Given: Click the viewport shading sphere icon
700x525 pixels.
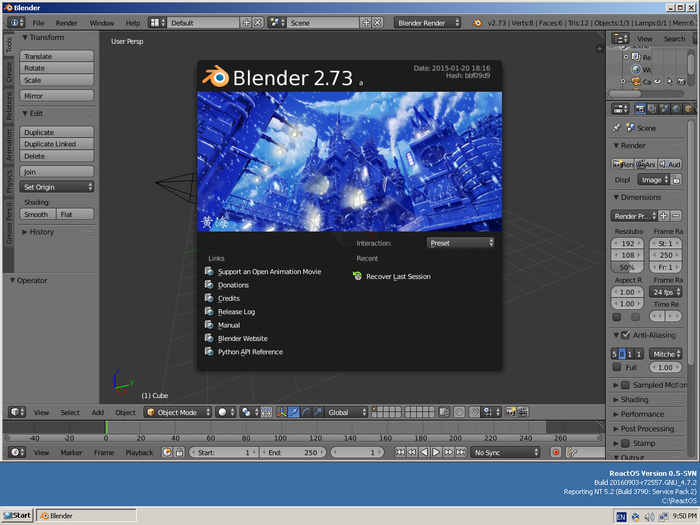Looking at the screenshot, I should pos(224,412).
